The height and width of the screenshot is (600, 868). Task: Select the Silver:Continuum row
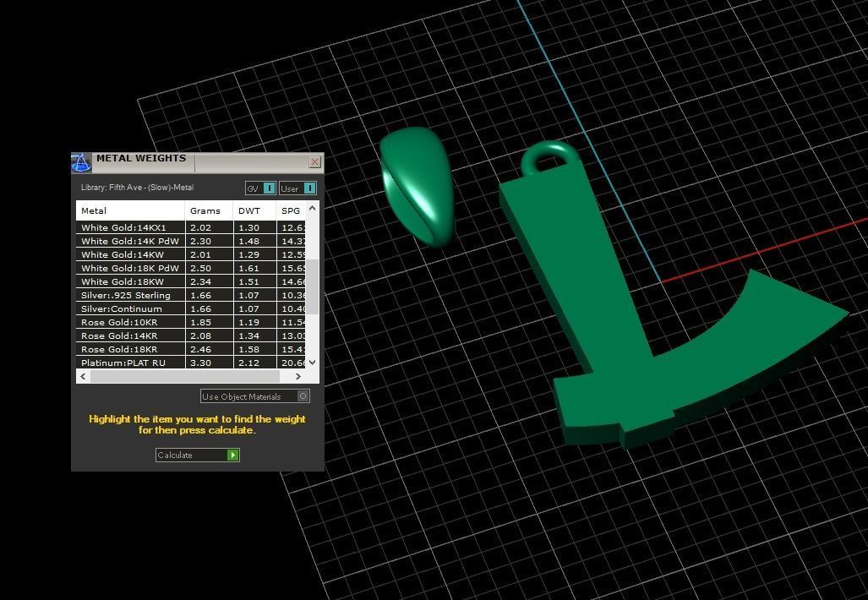[x=191, y=308]
